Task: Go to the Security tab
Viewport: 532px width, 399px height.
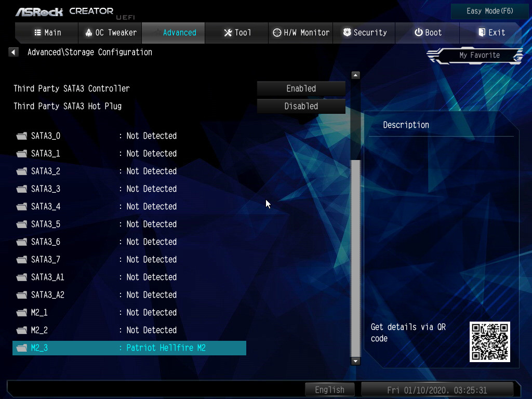Action: click(365, 33)
